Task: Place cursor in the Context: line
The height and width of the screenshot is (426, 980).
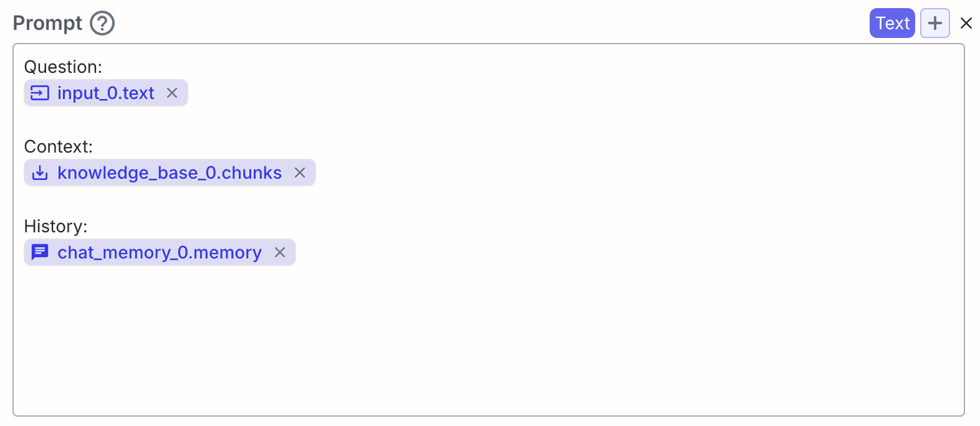Action: click(58, 146)
